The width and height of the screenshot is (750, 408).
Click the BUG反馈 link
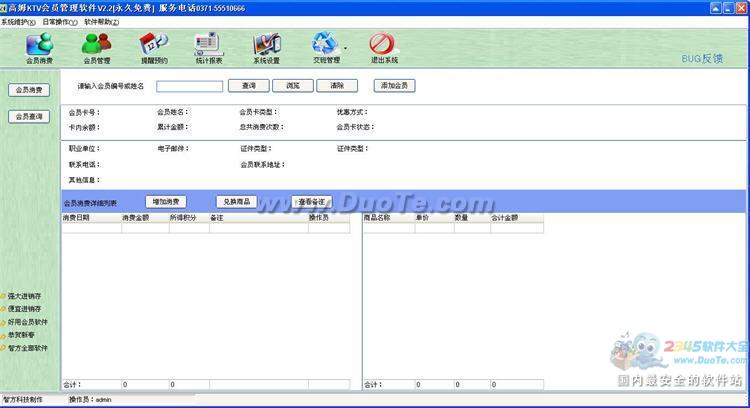click(x=702, y=58)
